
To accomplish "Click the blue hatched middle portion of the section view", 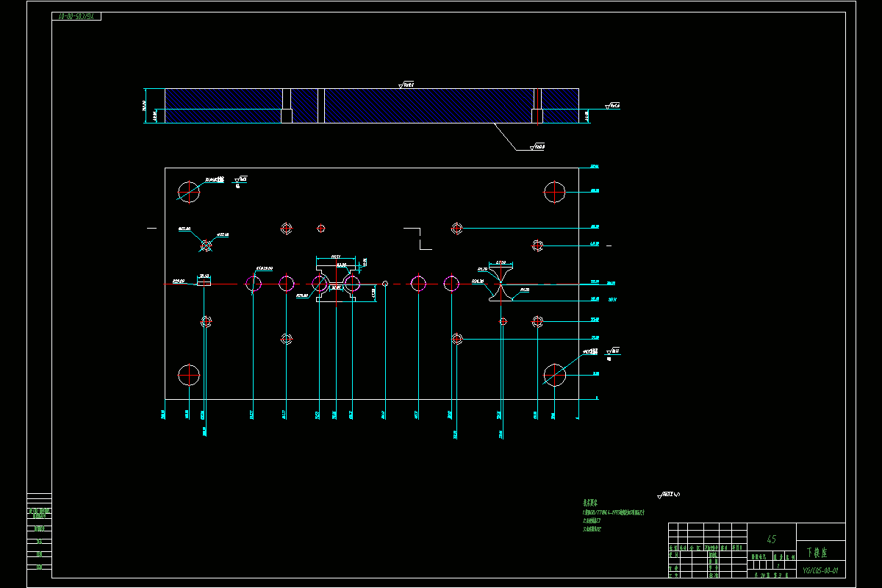I will (428, 106).
